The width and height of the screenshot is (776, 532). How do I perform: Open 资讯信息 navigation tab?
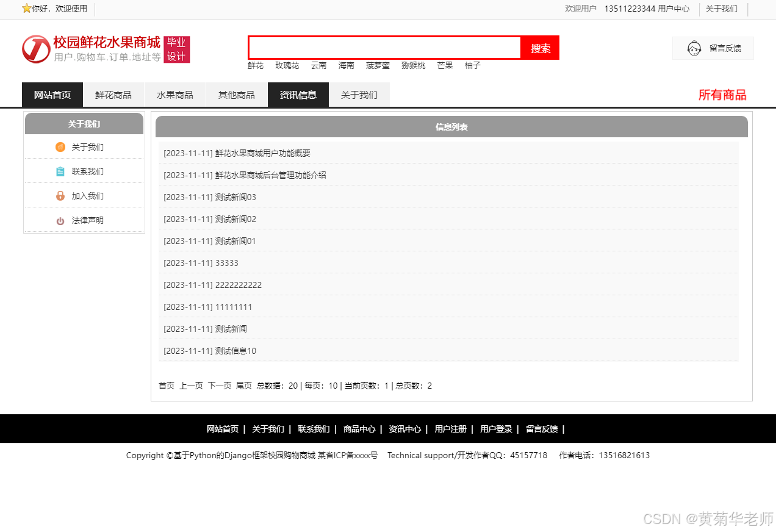pos(298,95)
